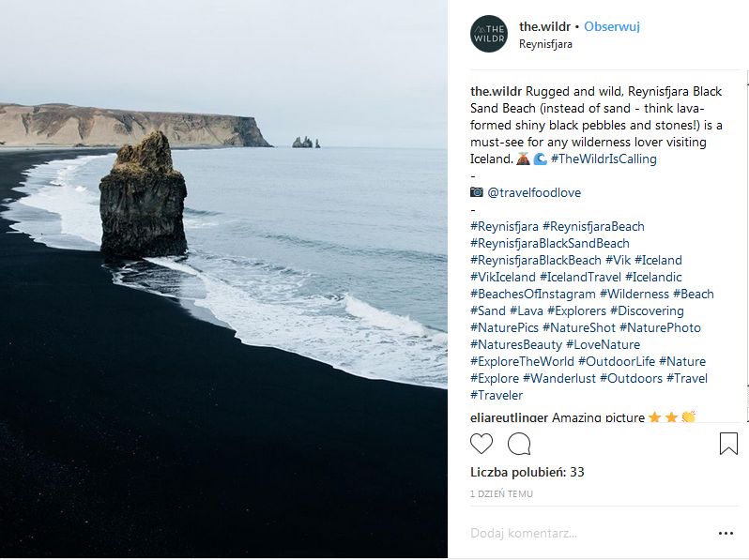View likes count Liczba polubień: 33
This screenshot has height=560, width=749.
(527, 472)
